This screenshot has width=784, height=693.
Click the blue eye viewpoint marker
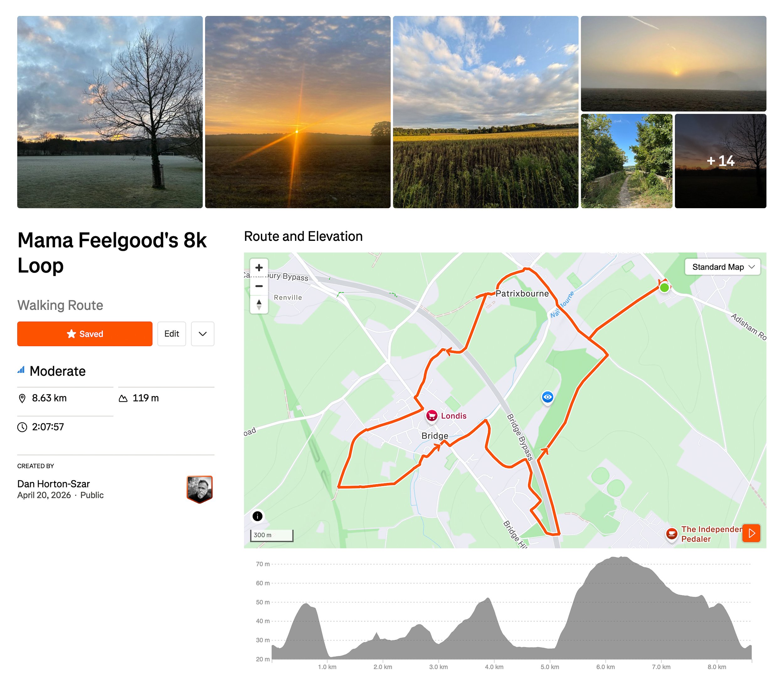tap(547, 397)
